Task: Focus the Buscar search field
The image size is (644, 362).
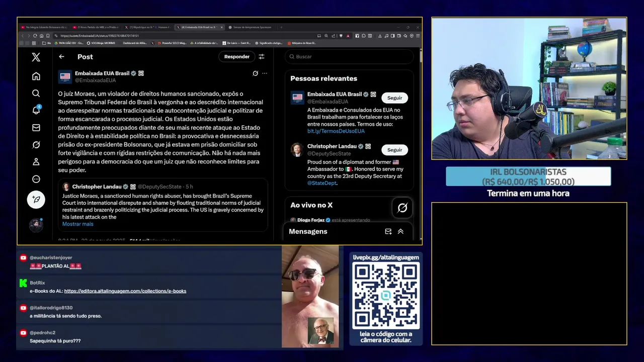Action: 349,57
